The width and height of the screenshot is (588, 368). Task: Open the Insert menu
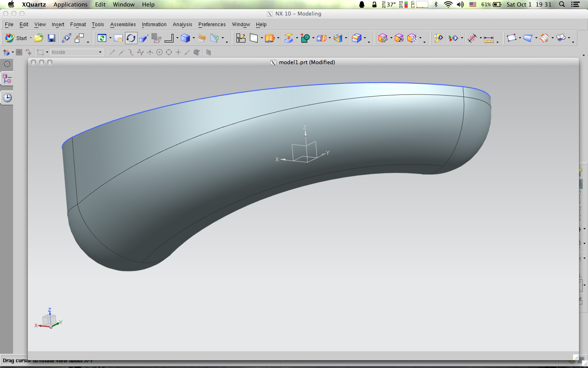point(58,24)
